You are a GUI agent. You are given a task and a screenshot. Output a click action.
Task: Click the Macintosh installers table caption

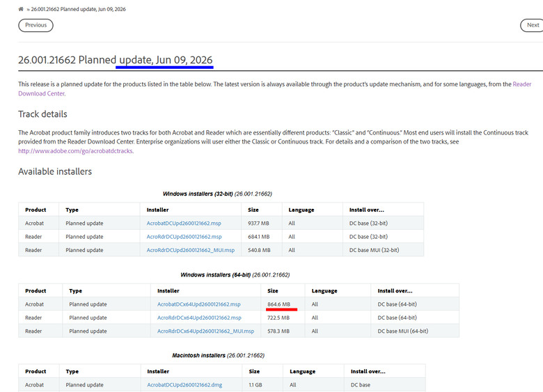click(x=218, y=356)
